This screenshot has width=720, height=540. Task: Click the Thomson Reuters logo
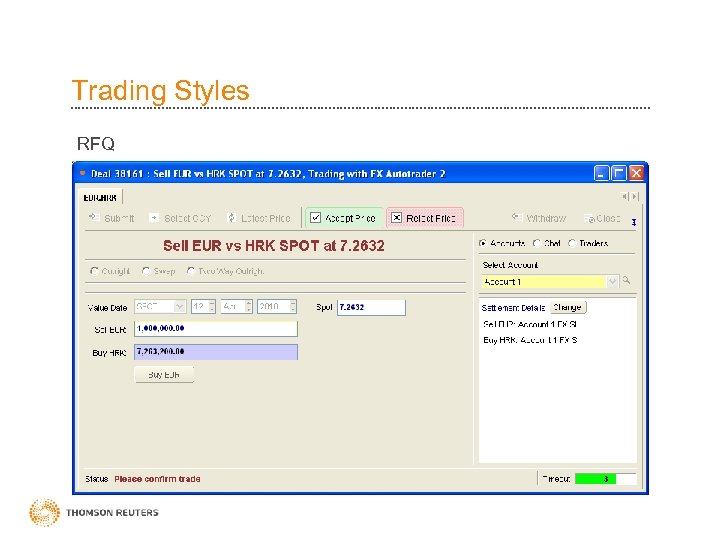click(x=94, y=512)
